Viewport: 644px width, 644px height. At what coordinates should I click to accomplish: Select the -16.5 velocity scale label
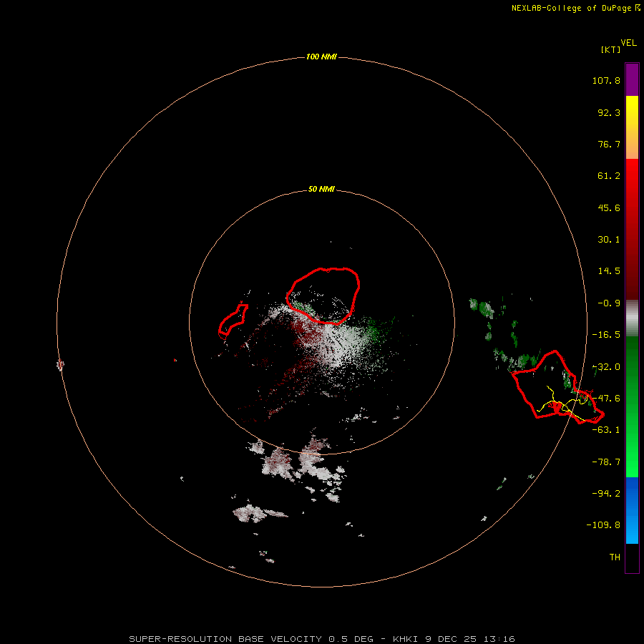(606, 335)
